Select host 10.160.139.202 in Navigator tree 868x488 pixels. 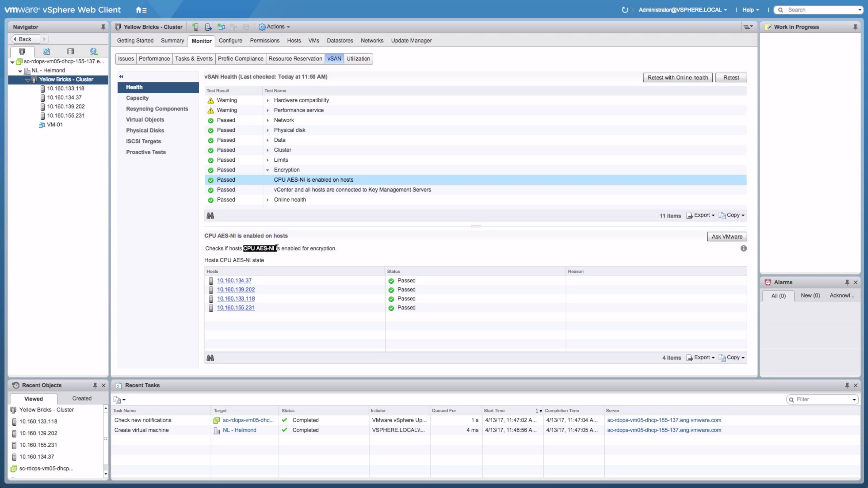click(65, 106)
